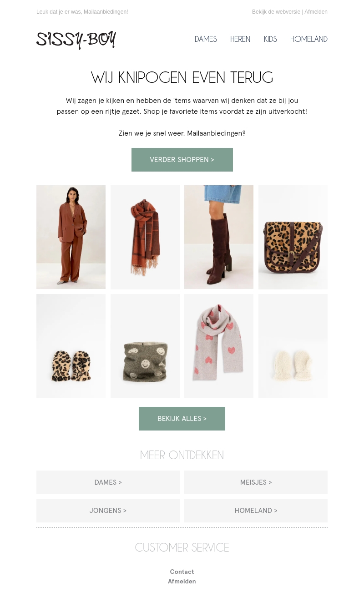Viewport: 364px width, 613px height.
Task: Click the JONGENS > category button
Action: click(x=108, y=511)
